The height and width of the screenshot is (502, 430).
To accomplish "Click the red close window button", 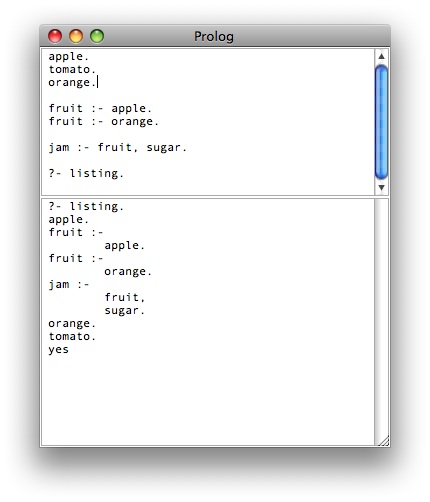I will (55, 36).
